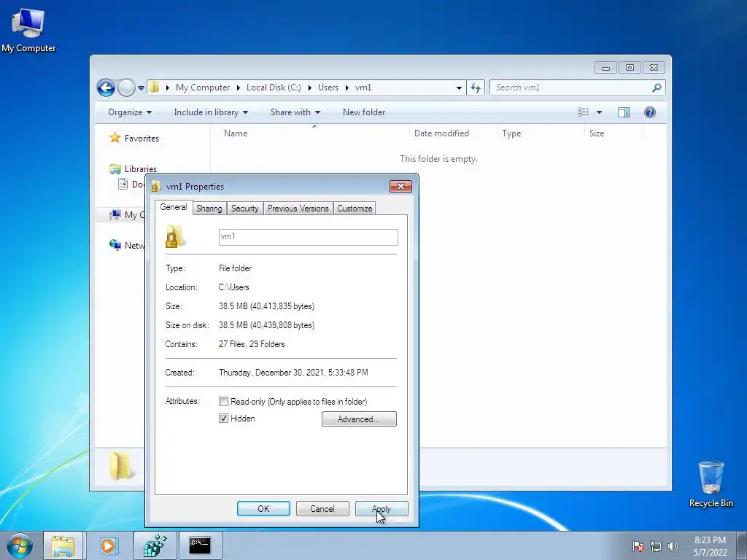This screenshot has width=747, height=560.
Task: Click Cancel in vm1 Properties
Action: pyautogui.click(x=322, y=508)
